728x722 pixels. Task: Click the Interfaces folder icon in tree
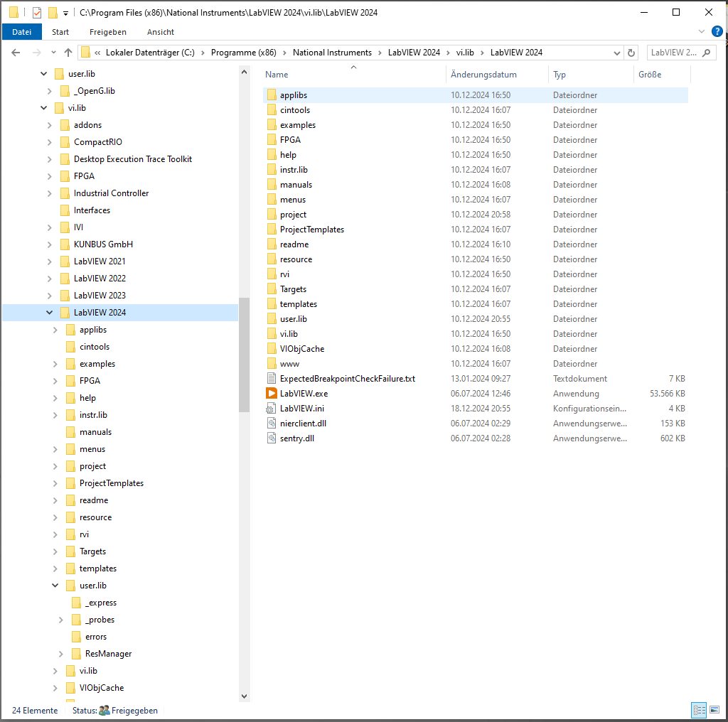[x=65, y=210]
